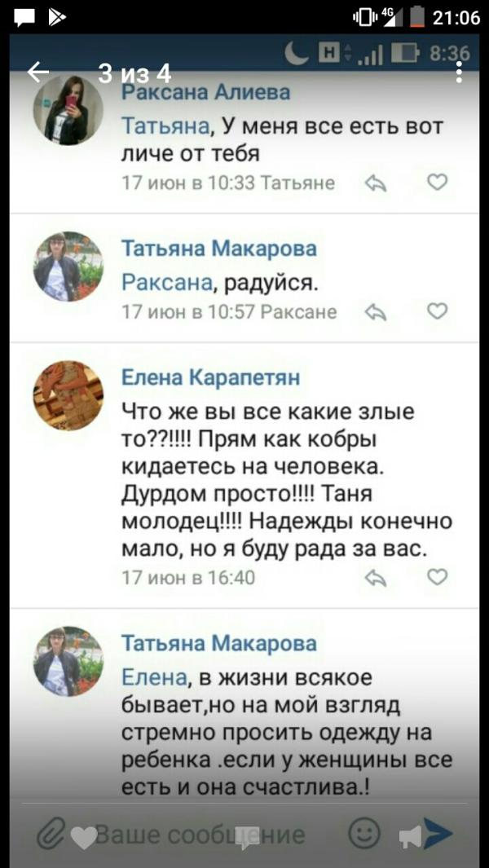Open the emoji smiley picker
Viewport: 489px width, 868px height.
click(x=365, y=833)
